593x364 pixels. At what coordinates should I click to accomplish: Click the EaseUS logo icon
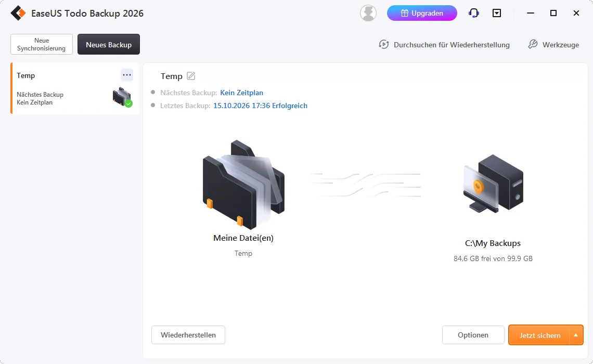coord(18,13)
